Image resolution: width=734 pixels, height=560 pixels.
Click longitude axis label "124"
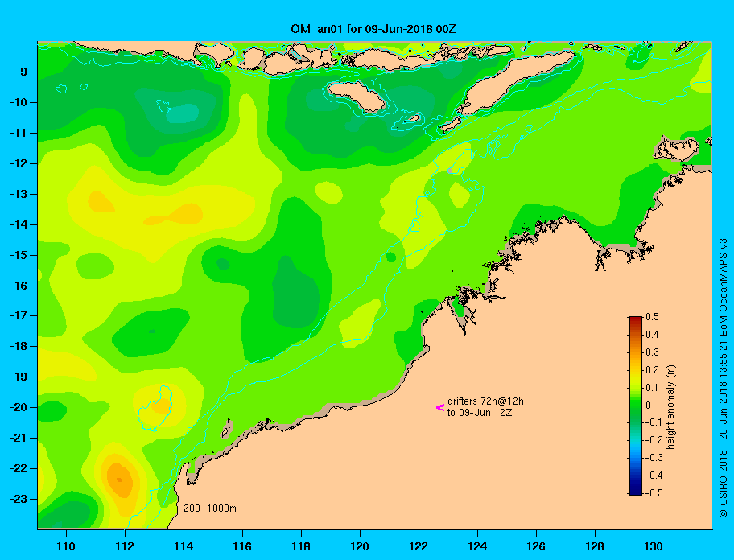click(x=477, y=546)
